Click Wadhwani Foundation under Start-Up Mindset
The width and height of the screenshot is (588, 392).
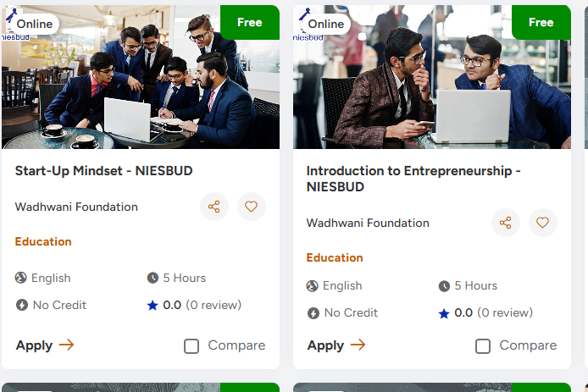(x=76, y=207)
